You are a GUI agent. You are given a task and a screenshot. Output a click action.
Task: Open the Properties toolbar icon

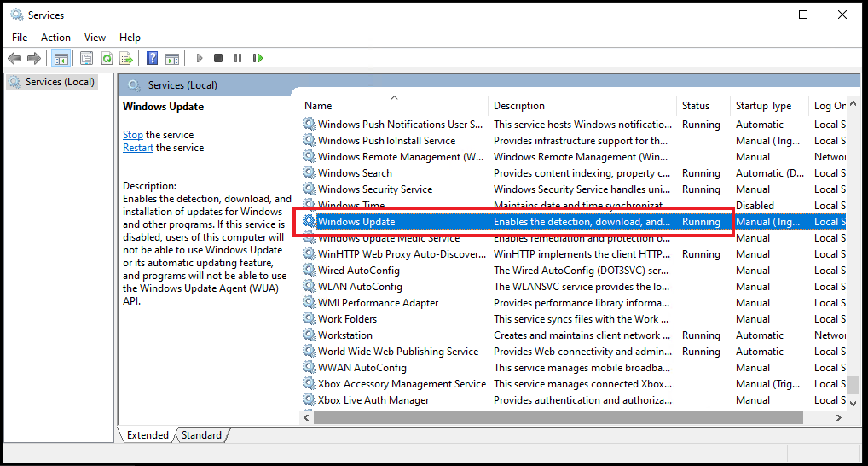[86, 58]
